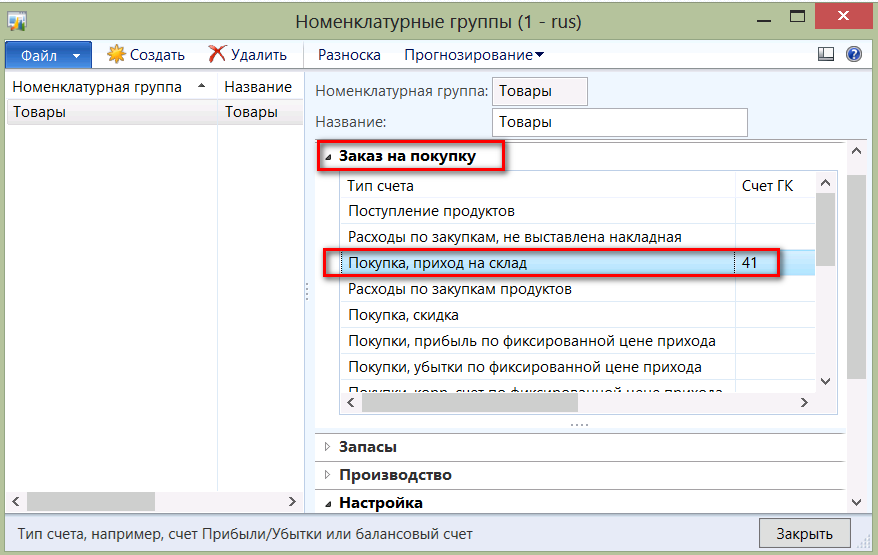Select the Покупка, скидка account type row
Image resolution: width=878 pixels, height=555 pixels.
click(x=540, y=315)
